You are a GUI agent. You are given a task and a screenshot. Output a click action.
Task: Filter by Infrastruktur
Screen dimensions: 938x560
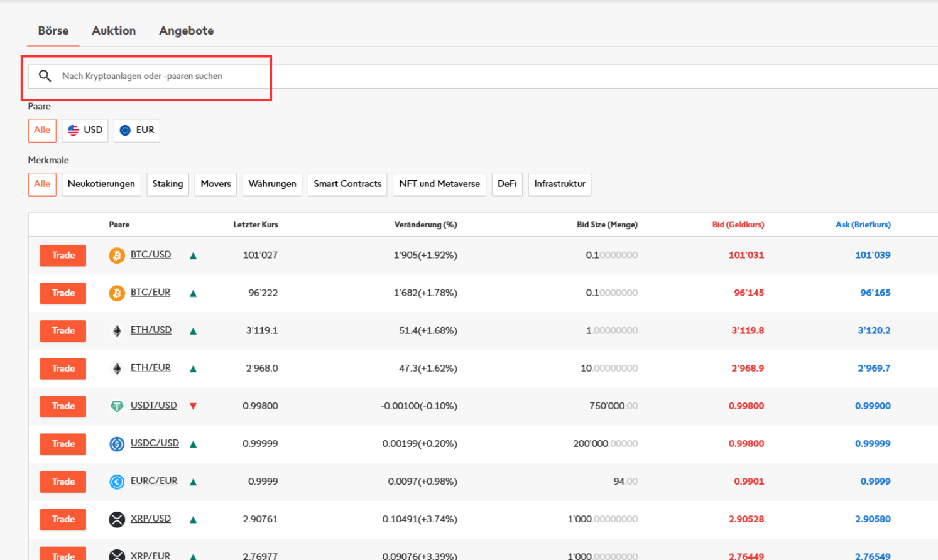coord(560,184)
